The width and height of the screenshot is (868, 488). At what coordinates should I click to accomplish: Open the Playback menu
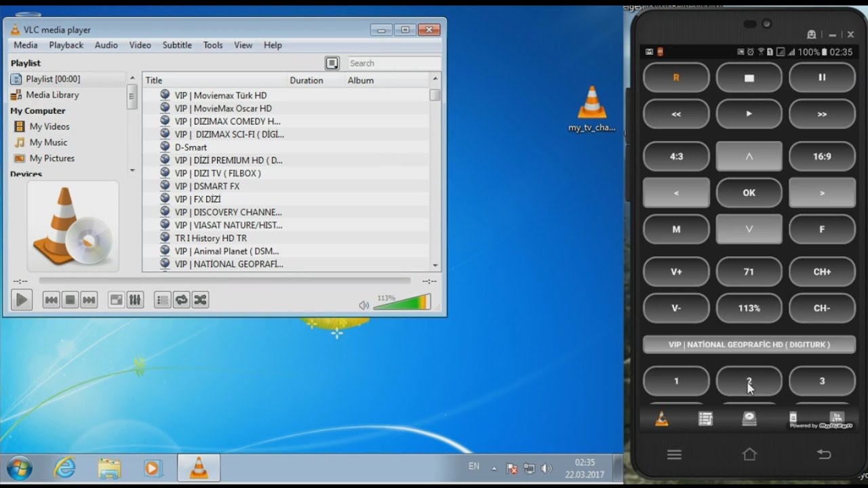coord(66,45)
